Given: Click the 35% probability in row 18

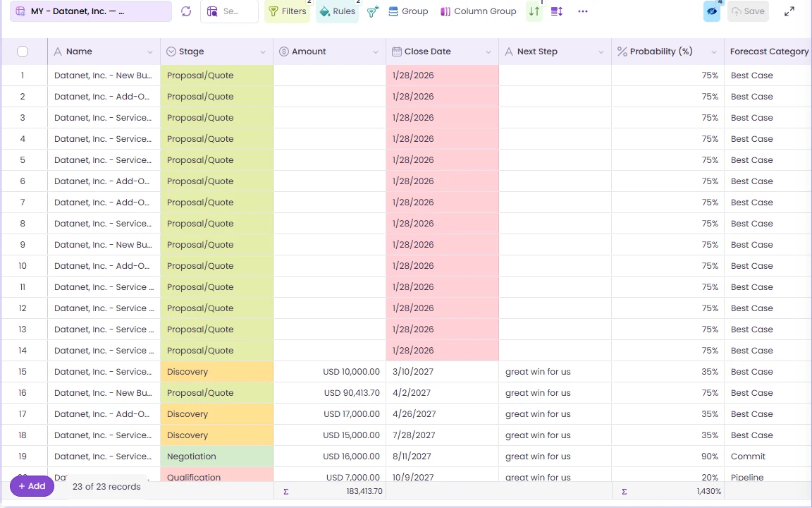Looking at the screenshot, I should coord(668,435).
